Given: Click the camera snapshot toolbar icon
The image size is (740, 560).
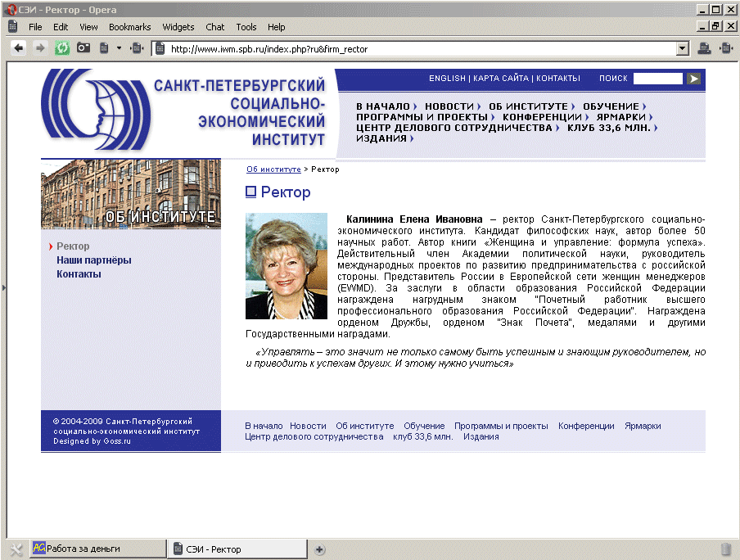Looking at the screenshot, I should (83, 47).
